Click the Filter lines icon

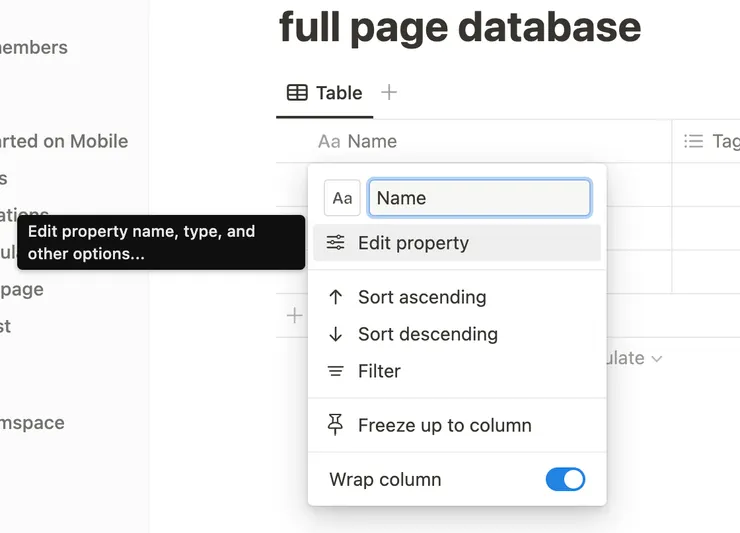point(336,371)
